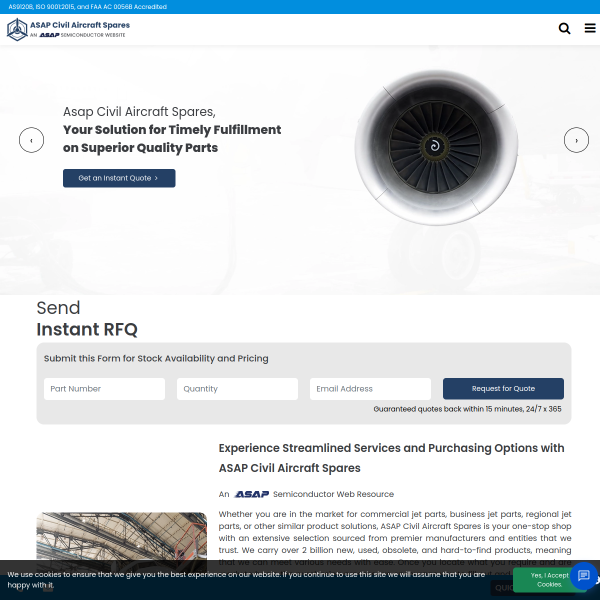Viewport: 600px width, 600px height.
Task: Click 'Experience Streamlined Services' heading
Action: 391,458
